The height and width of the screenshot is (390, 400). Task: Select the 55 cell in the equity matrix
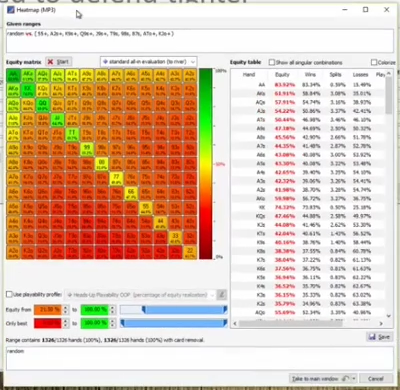pyautogui.click(x=145, y=208)
